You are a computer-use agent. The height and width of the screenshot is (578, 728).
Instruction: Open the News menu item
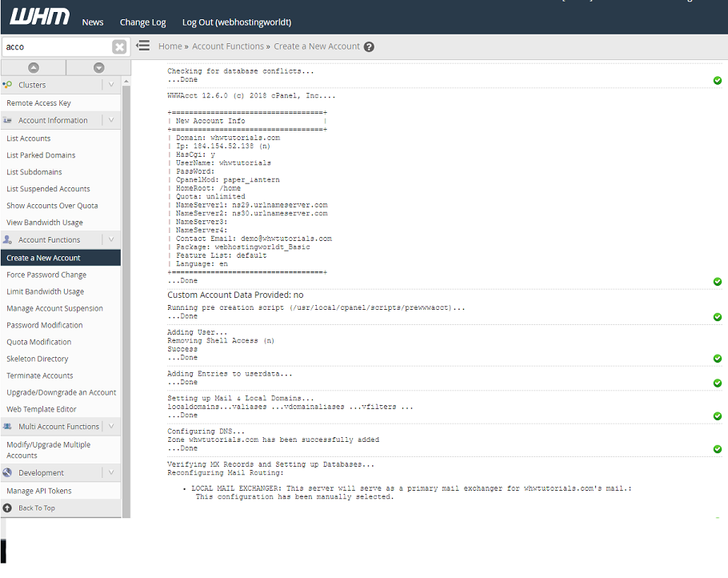click(x=93, y=22)
